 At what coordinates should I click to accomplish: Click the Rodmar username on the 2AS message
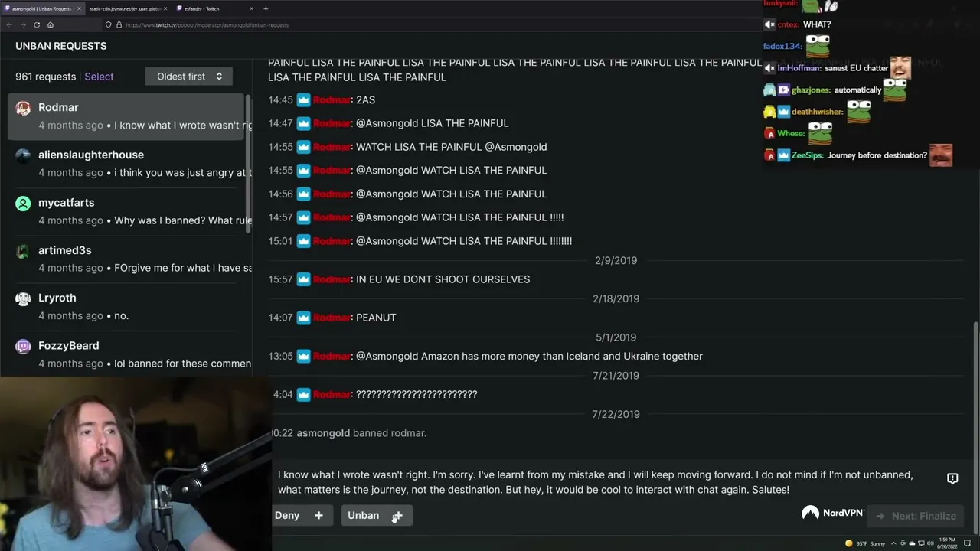point(332,100)
